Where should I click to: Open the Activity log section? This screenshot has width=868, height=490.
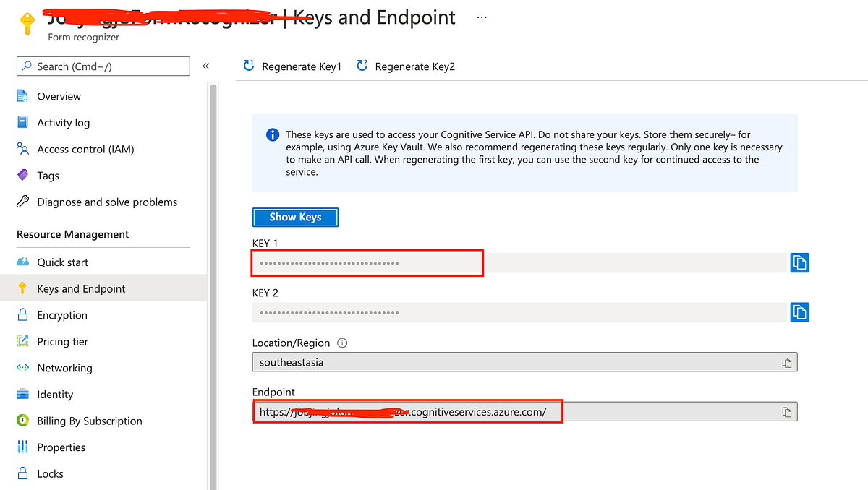(x=24, y=122)
